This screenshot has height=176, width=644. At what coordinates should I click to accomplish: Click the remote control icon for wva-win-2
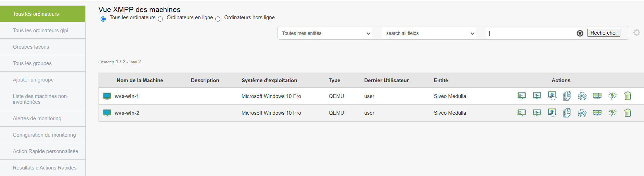[552, 113]
